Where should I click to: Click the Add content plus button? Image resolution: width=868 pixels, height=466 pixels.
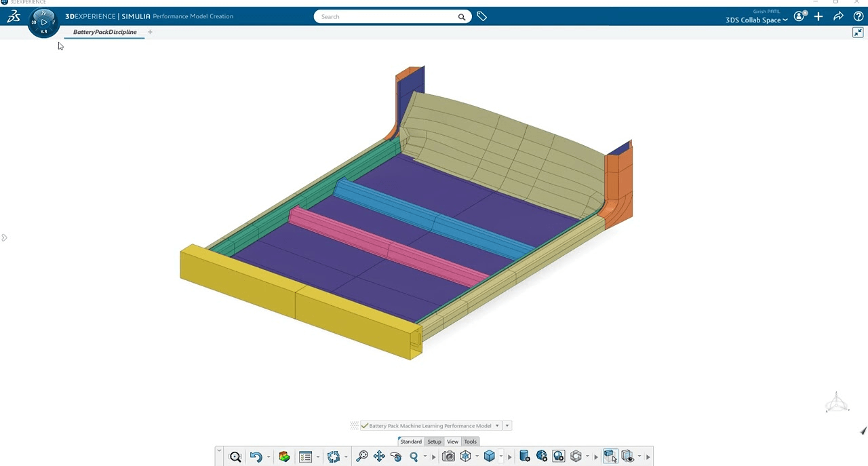[818, 16]
